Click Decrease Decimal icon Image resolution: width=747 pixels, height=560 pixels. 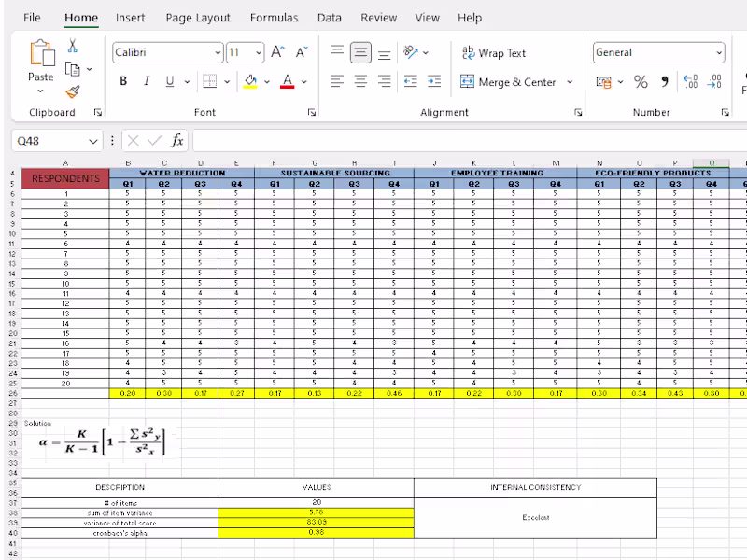714,82
